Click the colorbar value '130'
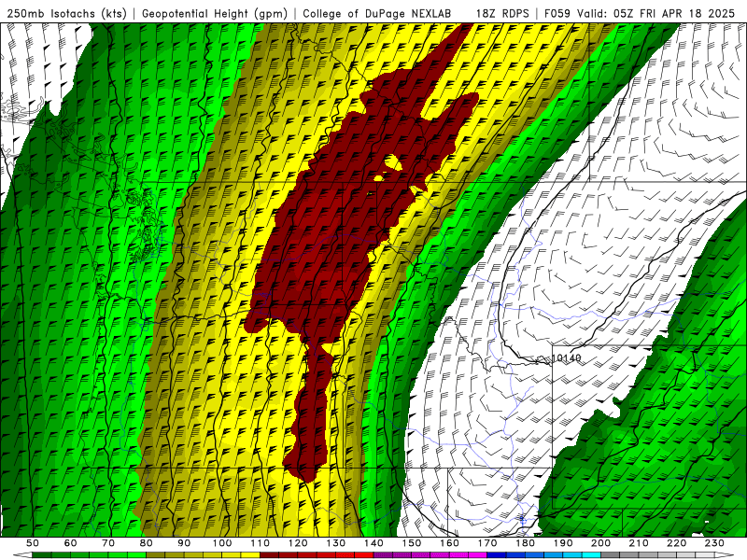The width and height of the screenshot is (747, 560). (x=336, y=543)
